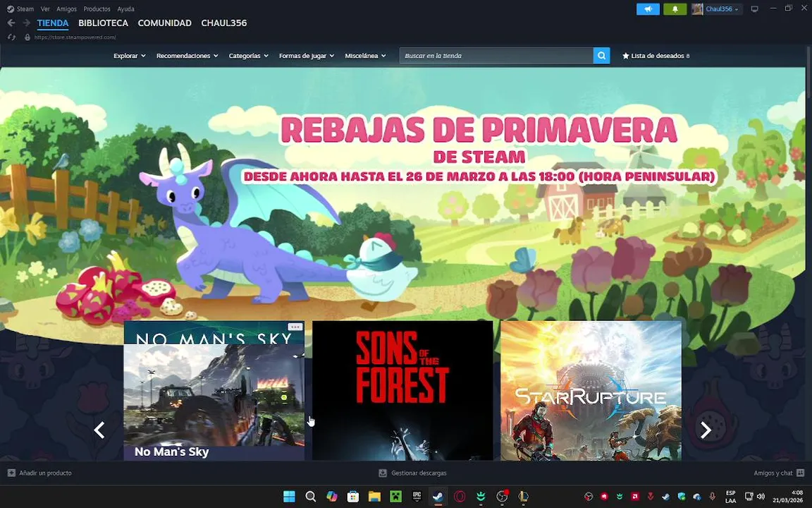Screen dimensions: 812x508
Task: Click the Buscar en la tienda search field
Action: (x=496, y=56)
